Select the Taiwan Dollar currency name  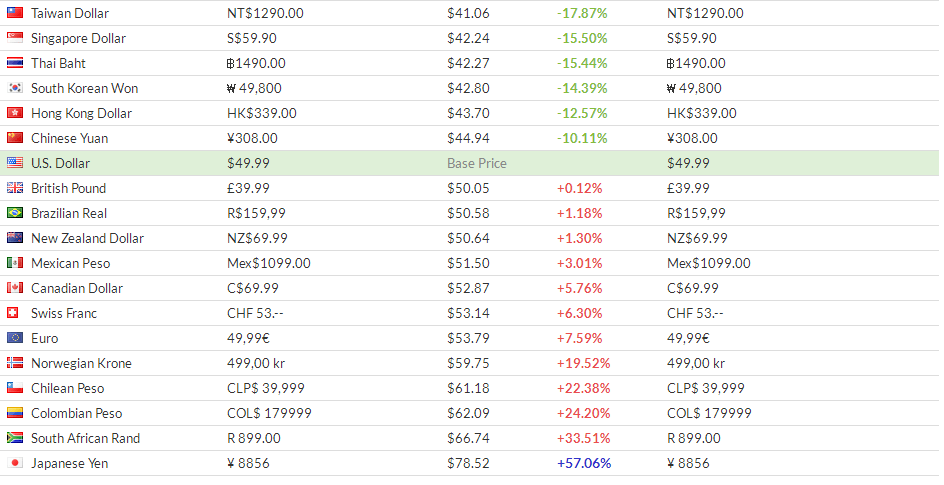[x=70, y=13]
